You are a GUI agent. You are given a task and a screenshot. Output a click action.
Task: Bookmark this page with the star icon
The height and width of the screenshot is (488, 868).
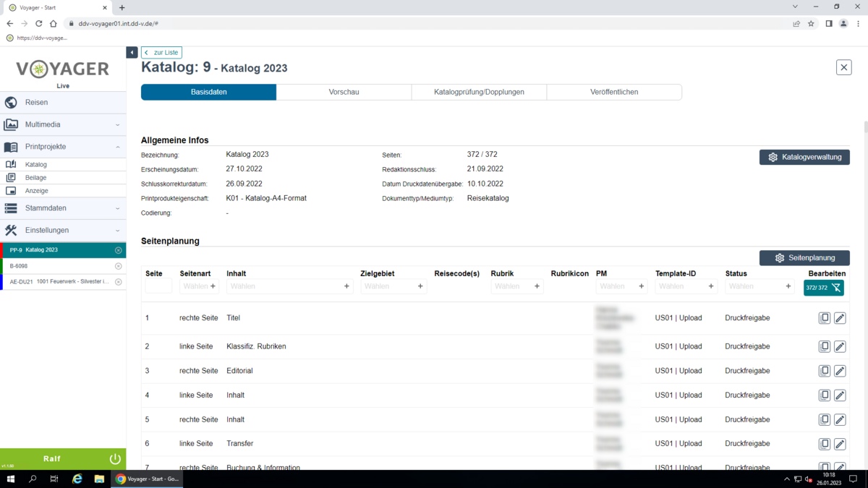point(811,24)
